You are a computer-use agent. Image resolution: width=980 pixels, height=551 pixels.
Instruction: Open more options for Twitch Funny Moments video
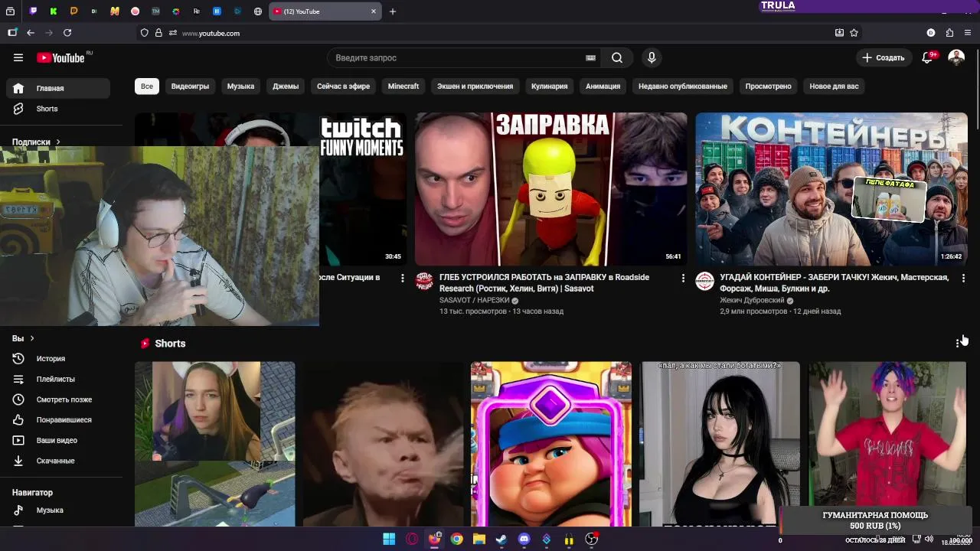403,279
